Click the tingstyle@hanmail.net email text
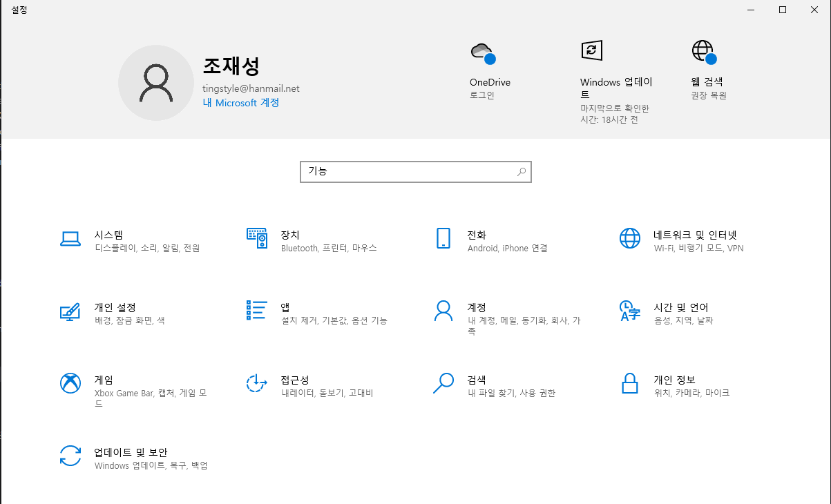831x504 pixels. [251, 88]
